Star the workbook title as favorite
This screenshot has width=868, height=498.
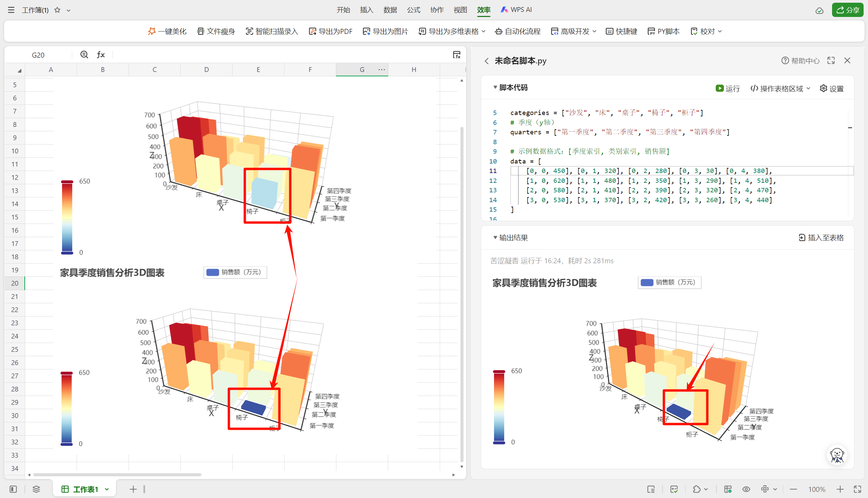(57, 10)
